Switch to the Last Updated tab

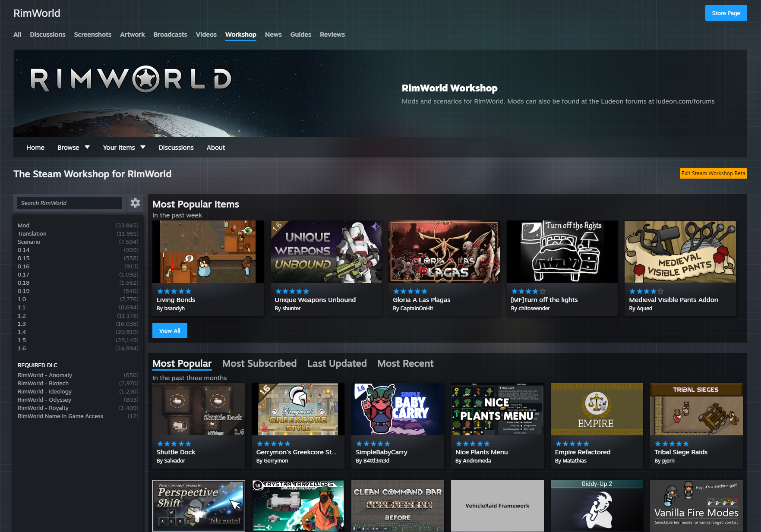(x=337, y=364)
